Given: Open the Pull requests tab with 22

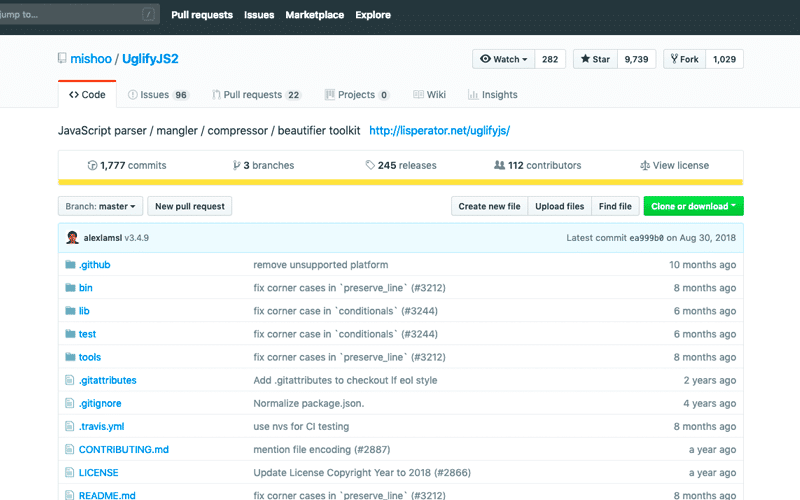Looking at the screenshot, I should (x=256, y=95).
